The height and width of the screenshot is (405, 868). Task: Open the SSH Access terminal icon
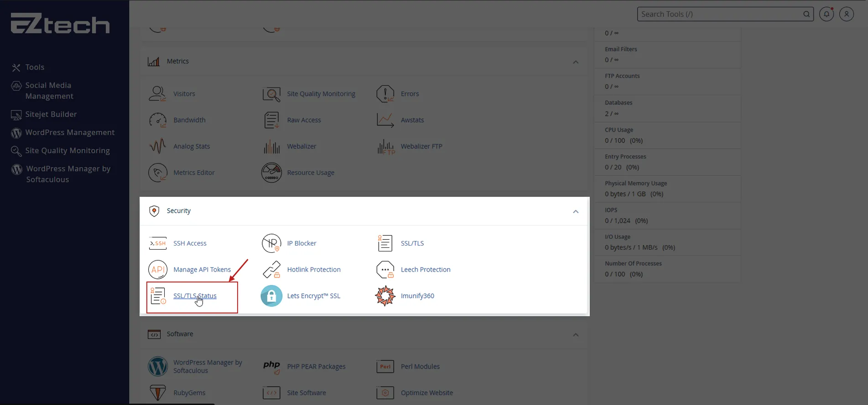point(157,243)
